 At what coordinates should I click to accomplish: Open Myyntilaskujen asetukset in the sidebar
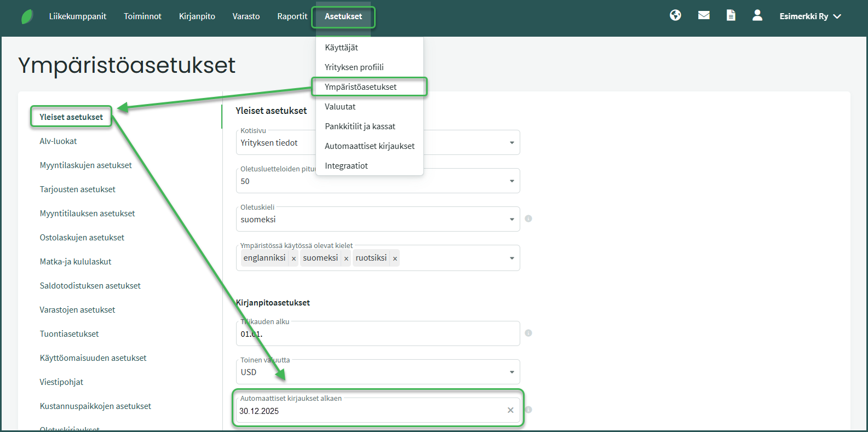(x=85, y=165)
